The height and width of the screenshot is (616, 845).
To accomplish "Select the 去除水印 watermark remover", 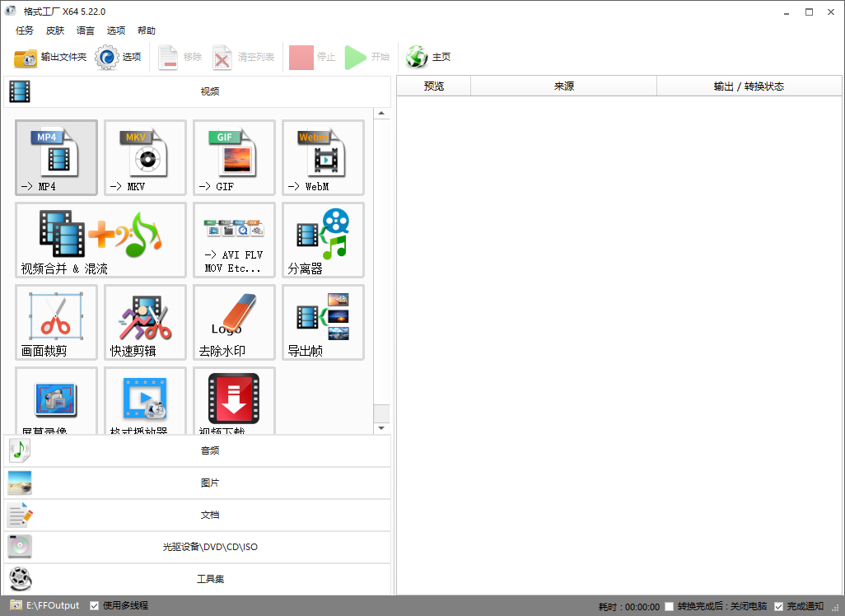I will click(234, 322).
